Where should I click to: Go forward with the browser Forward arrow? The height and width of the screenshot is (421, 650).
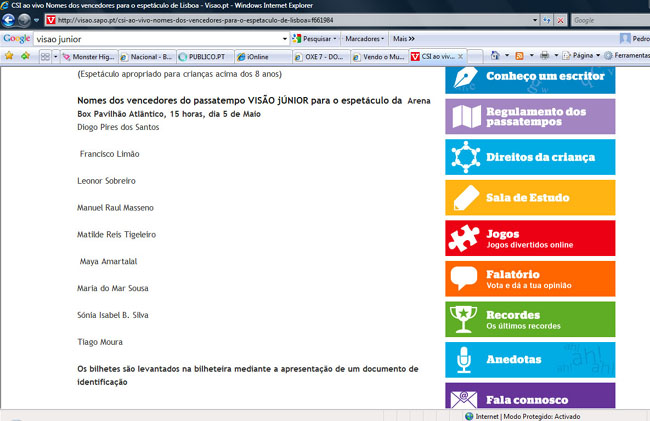(x=24, y=20)
